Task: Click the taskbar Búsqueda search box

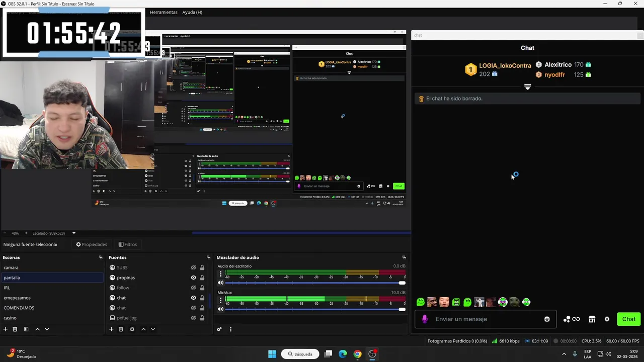Action: pyautogui.click(x=300, y=354)
